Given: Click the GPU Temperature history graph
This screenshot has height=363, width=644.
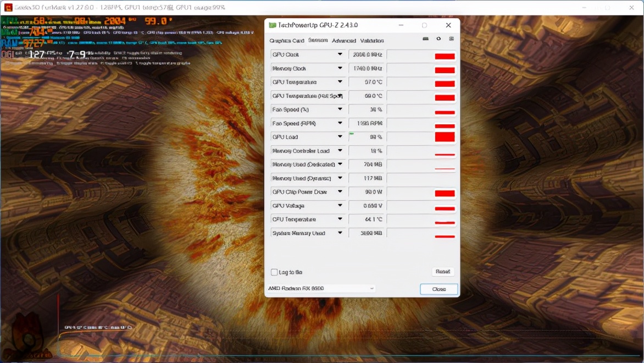Looking at the screenshot, I should click(421, 82).
